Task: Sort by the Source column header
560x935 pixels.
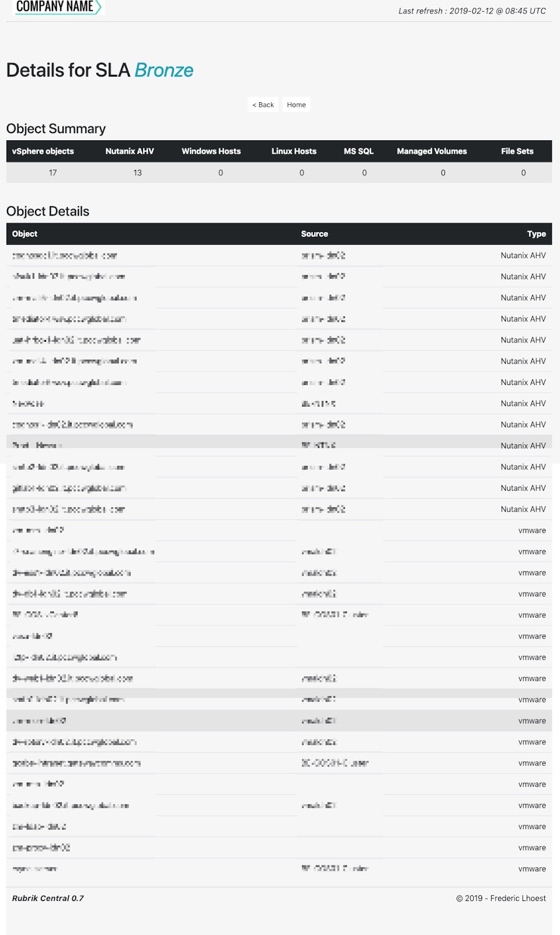Action: (x=315, y=234)
